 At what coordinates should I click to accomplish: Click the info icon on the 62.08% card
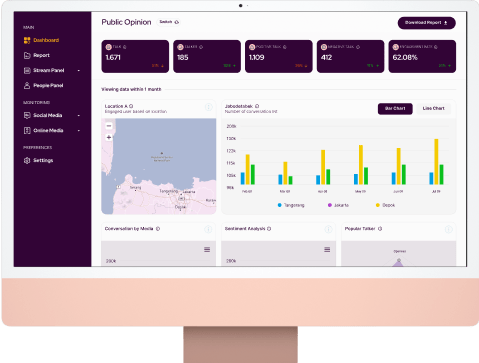coord(436,47)
